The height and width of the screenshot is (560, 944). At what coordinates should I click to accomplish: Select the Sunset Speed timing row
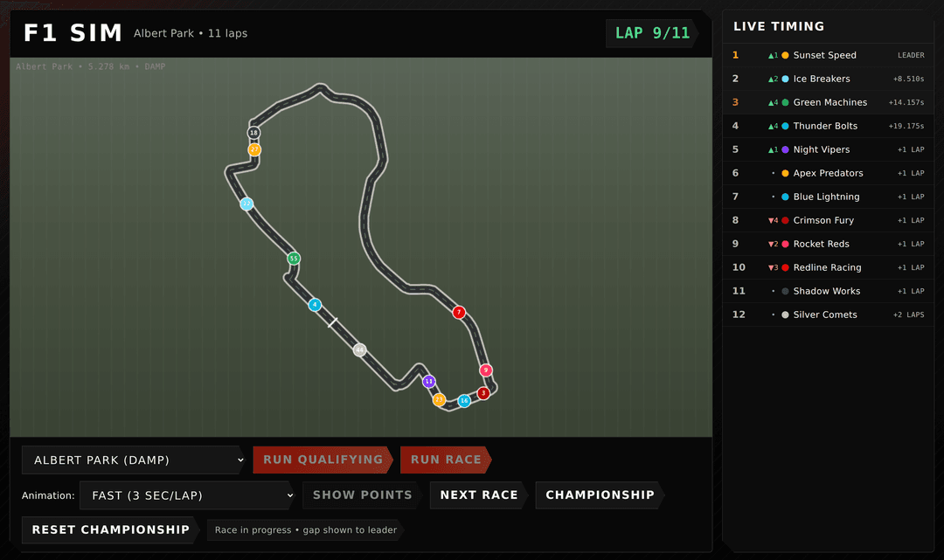pos(828,55)
